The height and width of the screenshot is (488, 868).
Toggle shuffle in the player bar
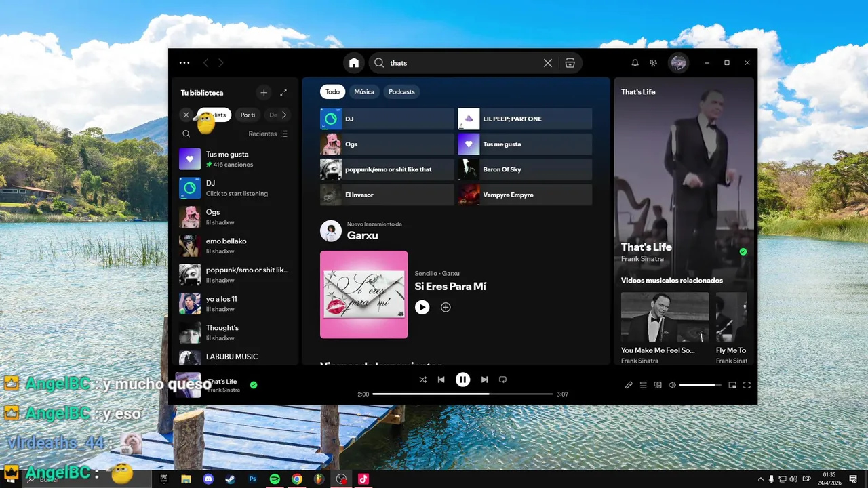tap(423, 380)
